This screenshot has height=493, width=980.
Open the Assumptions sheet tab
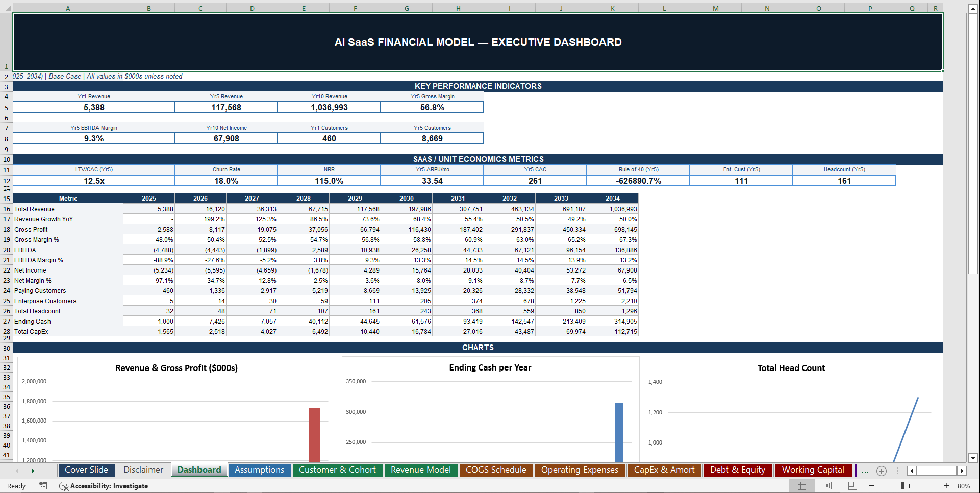pyautogui.click(x=259, y=470)
